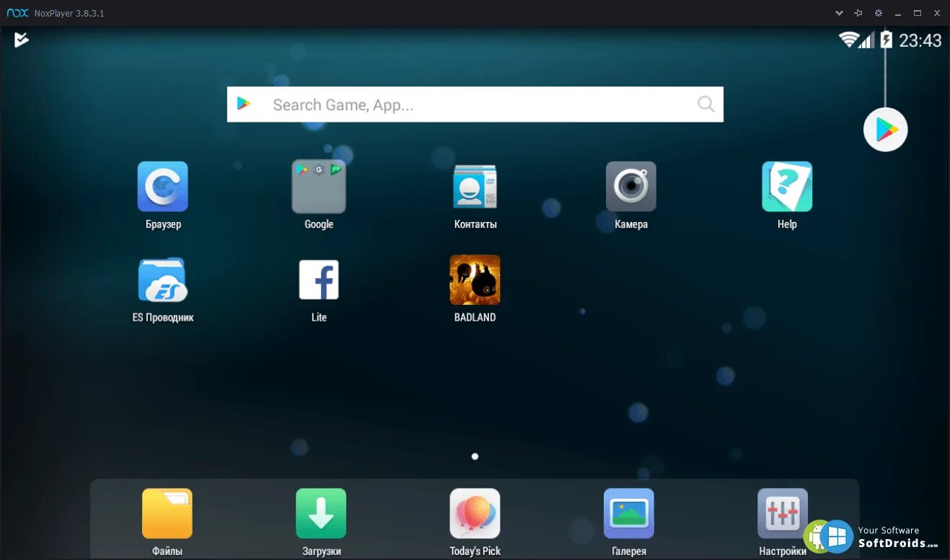Open Today's Pick in the dock
The image size is (950, 560).
pyautogui.click(x=475, y=513)
